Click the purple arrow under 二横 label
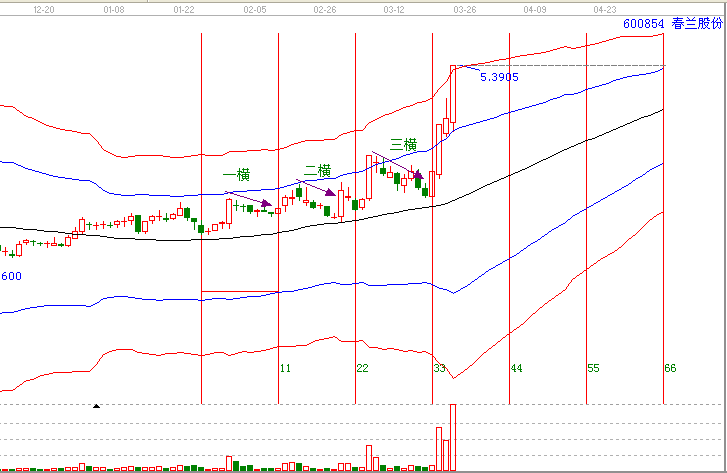Screen dimensions: 727x473 (319, 190)
